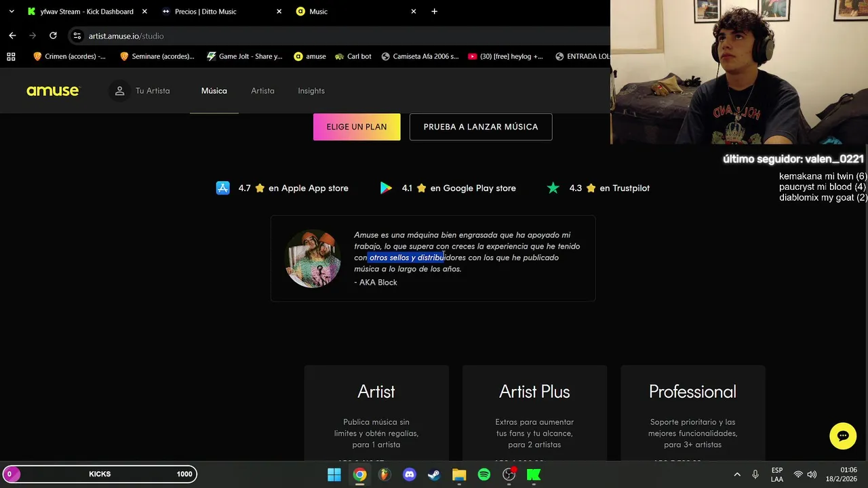
Task: Close the Kick Dashboard browser tab
Action: click(x=144, y=12)
